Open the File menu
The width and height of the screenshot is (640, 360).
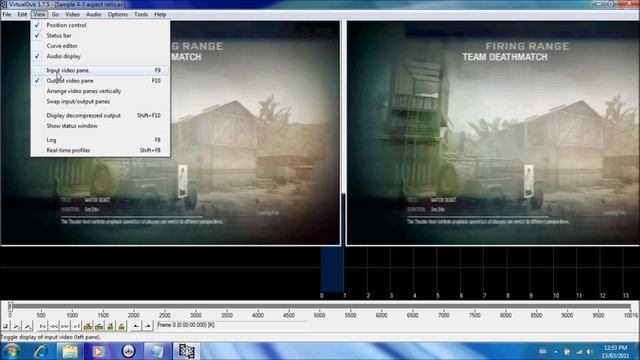pos(7,14)
